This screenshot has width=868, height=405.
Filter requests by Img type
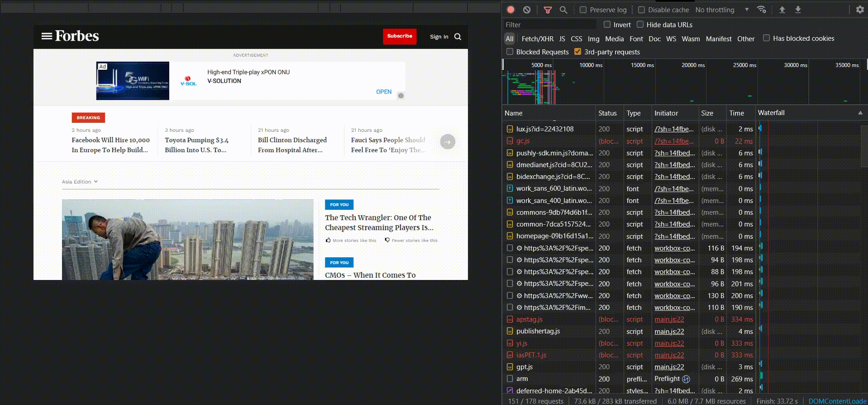tap(593, 39)
